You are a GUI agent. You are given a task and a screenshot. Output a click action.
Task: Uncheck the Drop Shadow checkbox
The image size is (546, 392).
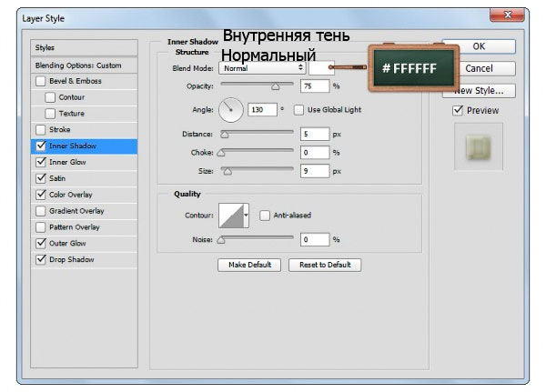click(41, 259)
